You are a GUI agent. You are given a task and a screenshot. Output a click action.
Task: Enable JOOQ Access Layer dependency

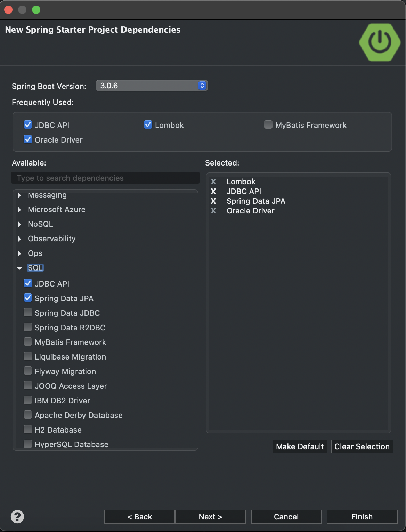tap(28, 385)
